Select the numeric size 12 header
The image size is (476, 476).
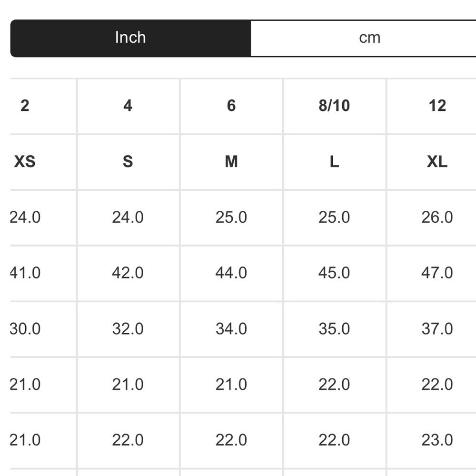coord(437,106)
